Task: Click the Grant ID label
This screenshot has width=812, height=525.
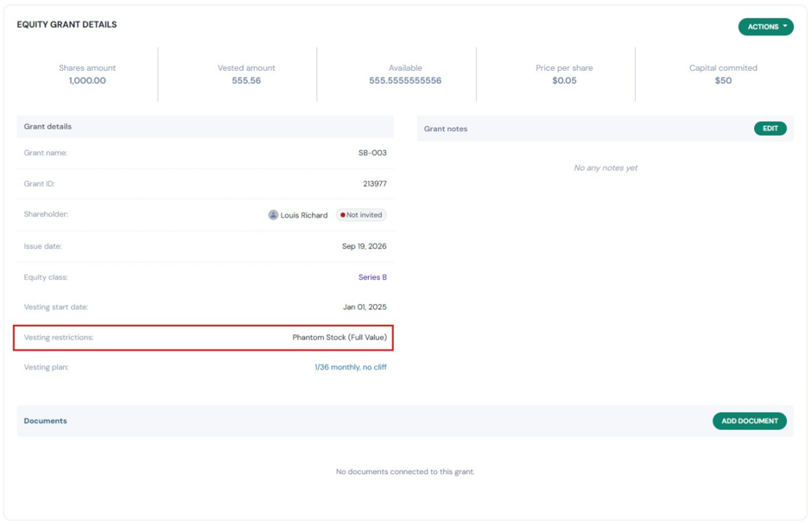Action: [39, 184]
